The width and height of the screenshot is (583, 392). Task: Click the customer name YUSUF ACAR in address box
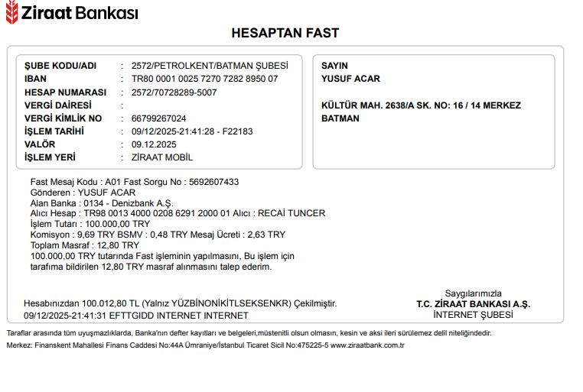(350, 79)
